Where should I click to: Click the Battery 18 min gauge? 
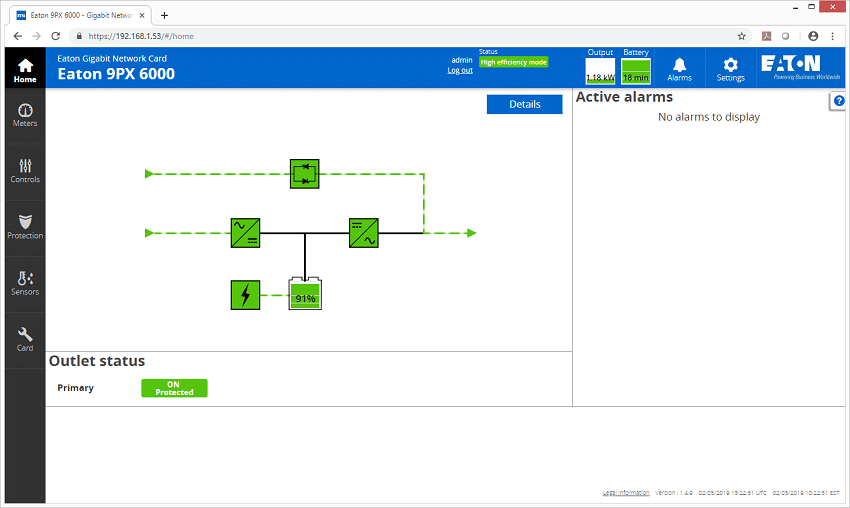[x=636, y=71]
